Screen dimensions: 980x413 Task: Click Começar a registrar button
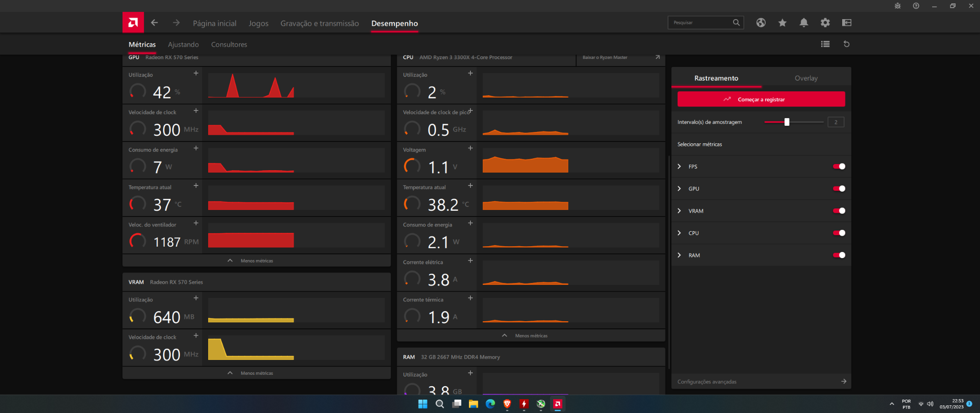pyautogui.click(x=761, y=99)
